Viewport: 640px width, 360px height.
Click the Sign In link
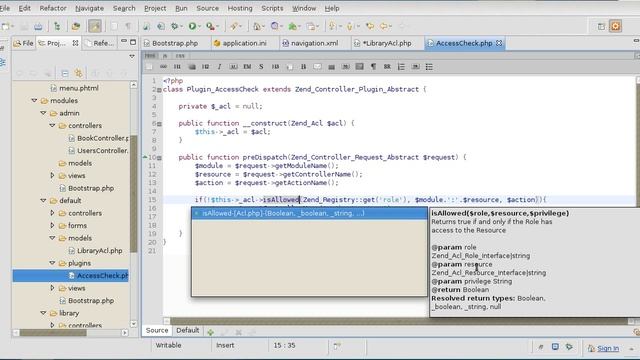pos(608,348)
